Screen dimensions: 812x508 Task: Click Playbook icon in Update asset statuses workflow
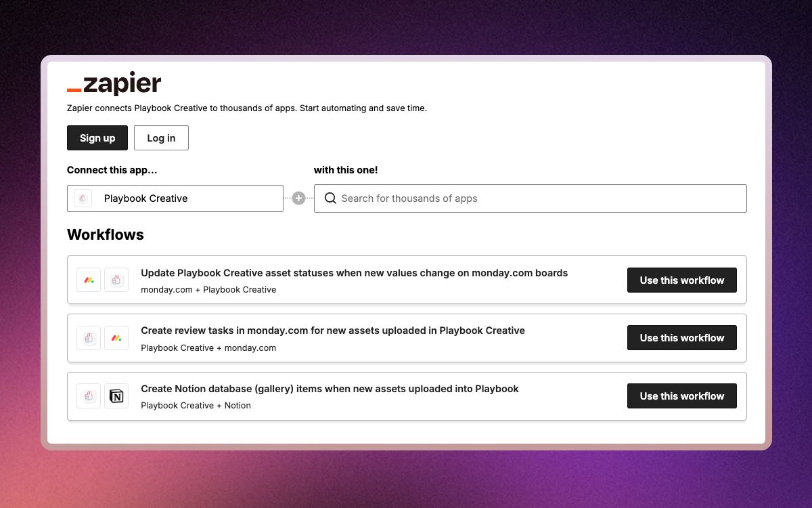click(x=116, y=280)
